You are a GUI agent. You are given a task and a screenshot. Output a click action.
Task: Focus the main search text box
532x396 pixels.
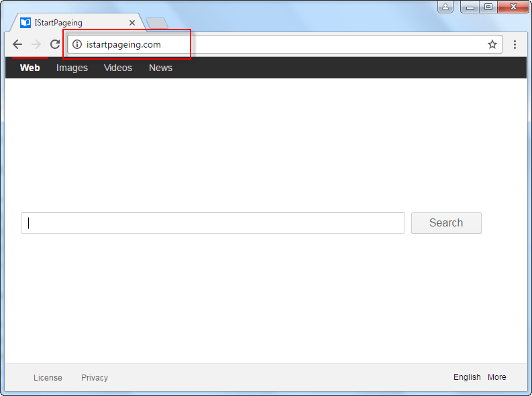pos(213,223)
